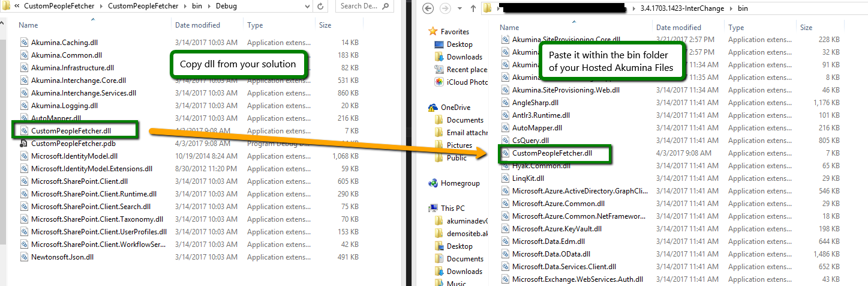Click the Up directory arrow button
868x286 pixels.
click(473, 8)
